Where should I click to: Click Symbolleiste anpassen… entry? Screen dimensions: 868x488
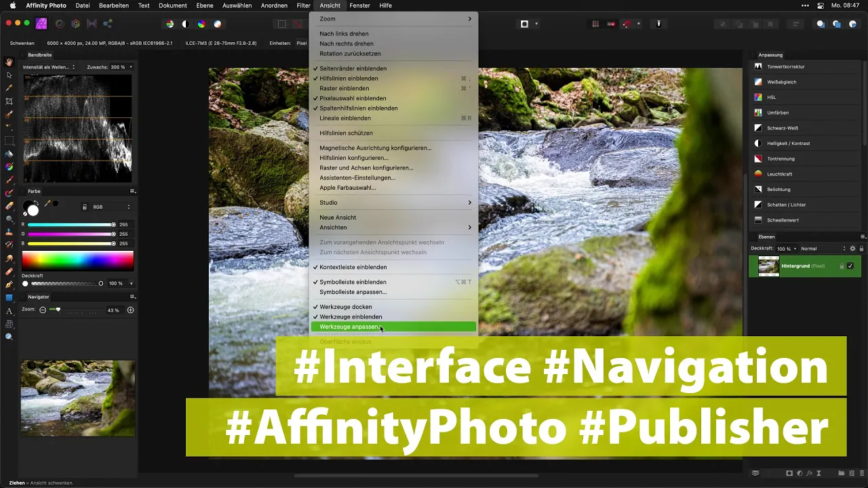[x=393, y=292]
